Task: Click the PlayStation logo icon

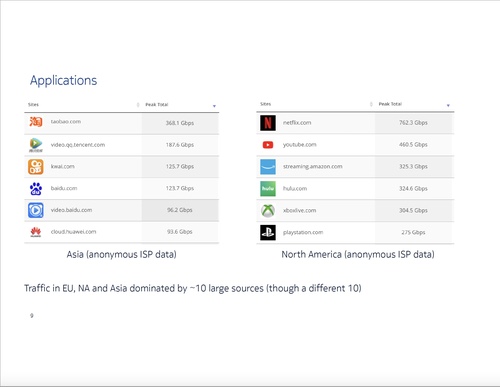Action: click(268, 232)
